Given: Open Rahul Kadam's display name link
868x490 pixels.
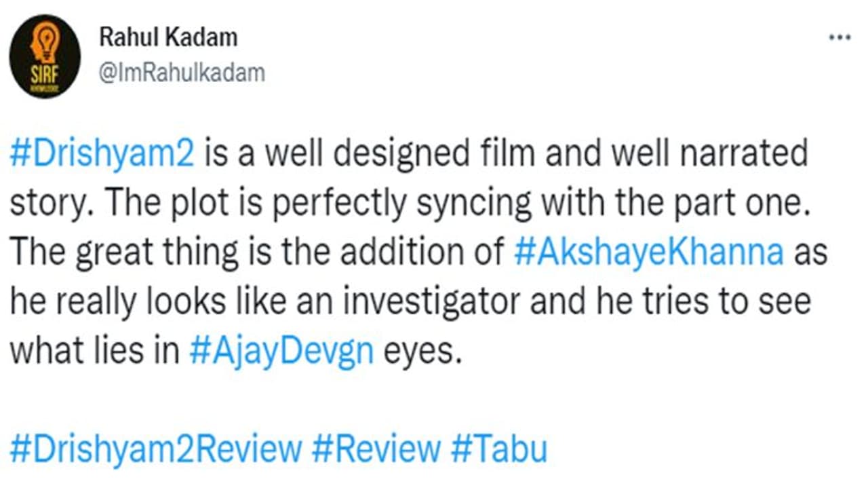Looking at the screenshot, I should (x=168, y=38).
